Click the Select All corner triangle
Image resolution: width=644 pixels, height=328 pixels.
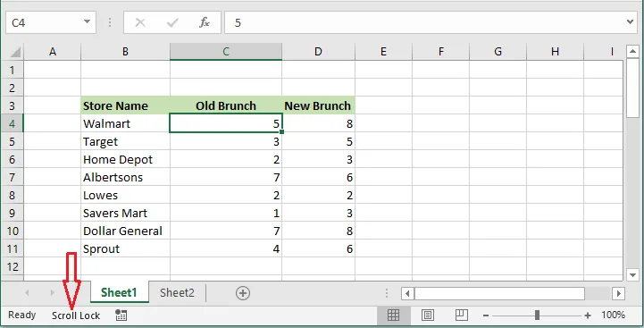[x=15, y=52]
